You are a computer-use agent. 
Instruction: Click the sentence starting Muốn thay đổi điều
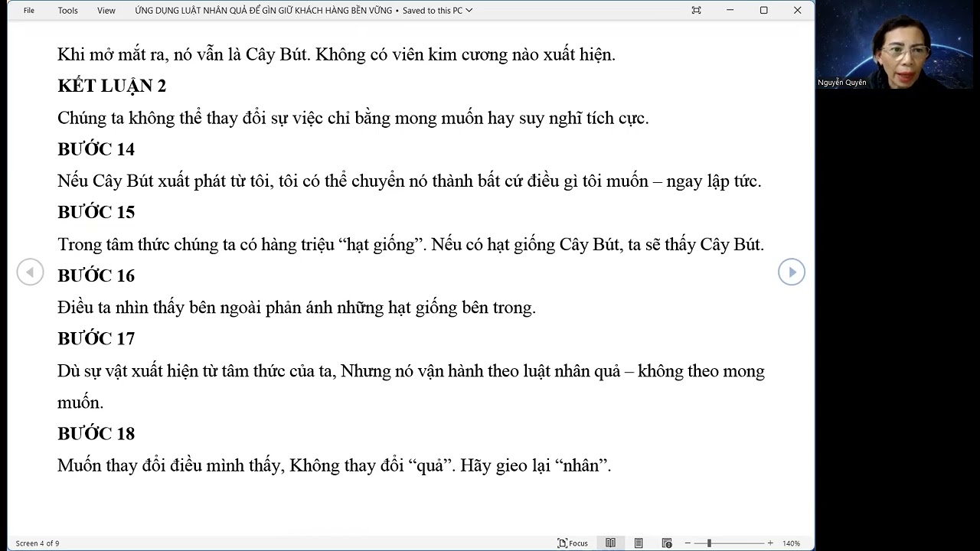click(x=335, y=465)
